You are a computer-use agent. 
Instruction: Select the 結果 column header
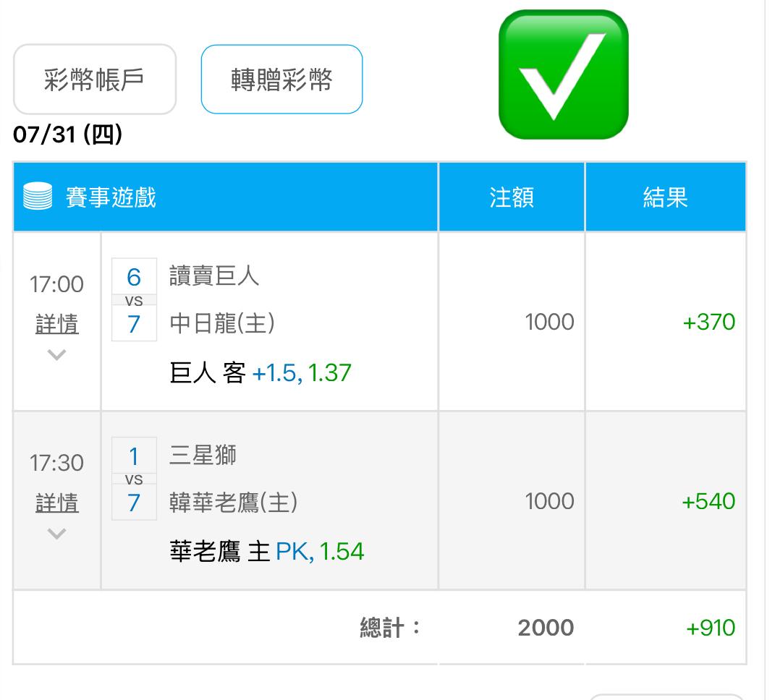[x=665, y=197]
